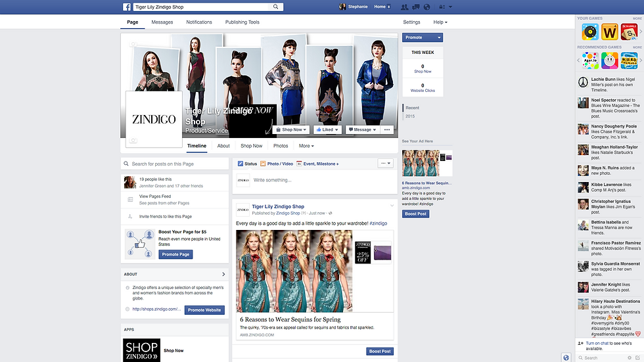Open the SHOP ZINDIGO app thumbnail
The image size is (644, 362).
point(141,350)
